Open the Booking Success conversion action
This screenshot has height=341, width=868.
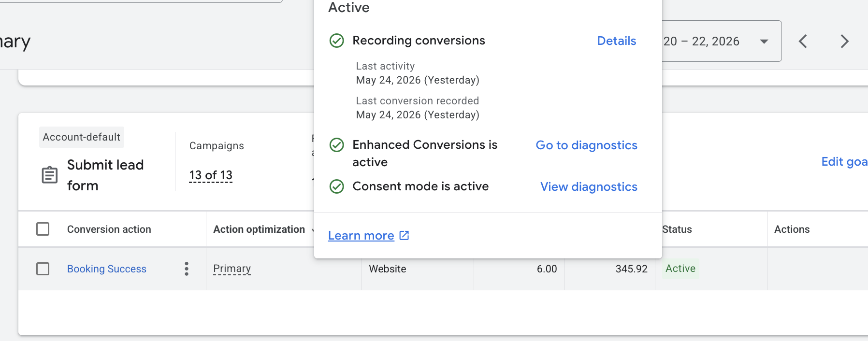pyautogui.click(x=107, y=269)
